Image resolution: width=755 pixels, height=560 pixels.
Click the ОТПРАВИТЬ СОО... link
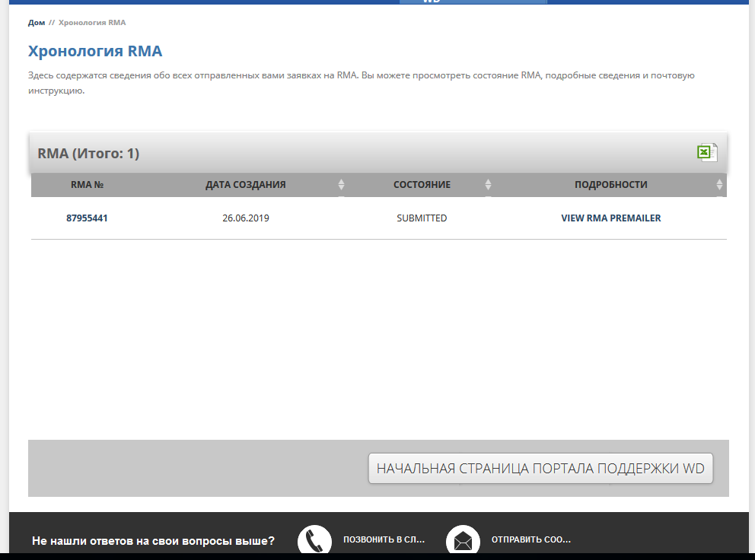tap(530, 539)
